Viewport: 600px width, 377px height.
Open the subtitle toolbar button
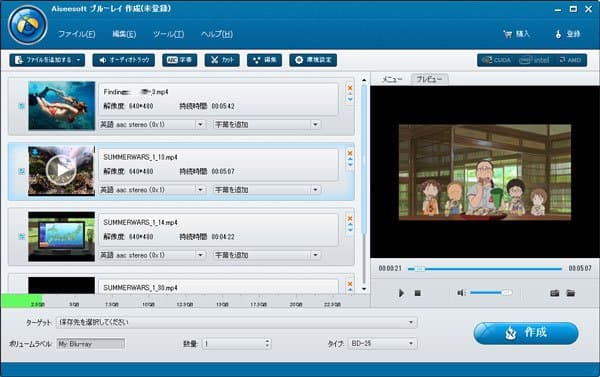[x=179, y=60]
